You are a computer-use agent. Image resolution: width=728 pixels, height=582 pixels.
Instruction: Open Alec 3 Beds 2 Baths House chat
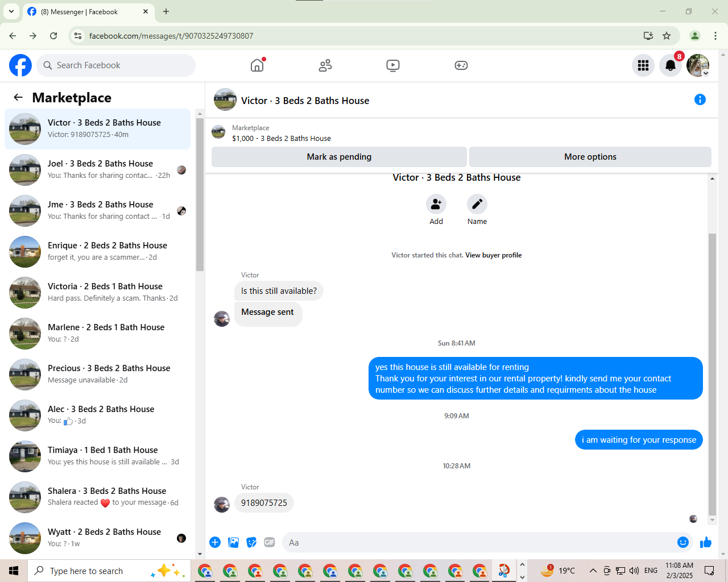pyautogui.click(x=98, y=415)
